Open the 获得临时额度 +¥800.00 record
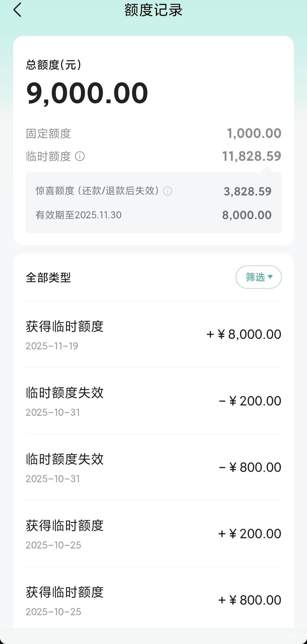Image resolution: width=307 pixels, height=644 pixels. pos(153,600)
